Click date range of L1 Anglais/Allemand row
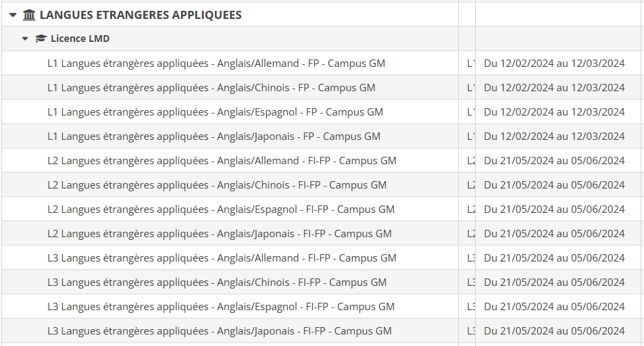The image size is (644, 346). click(554, 64)
